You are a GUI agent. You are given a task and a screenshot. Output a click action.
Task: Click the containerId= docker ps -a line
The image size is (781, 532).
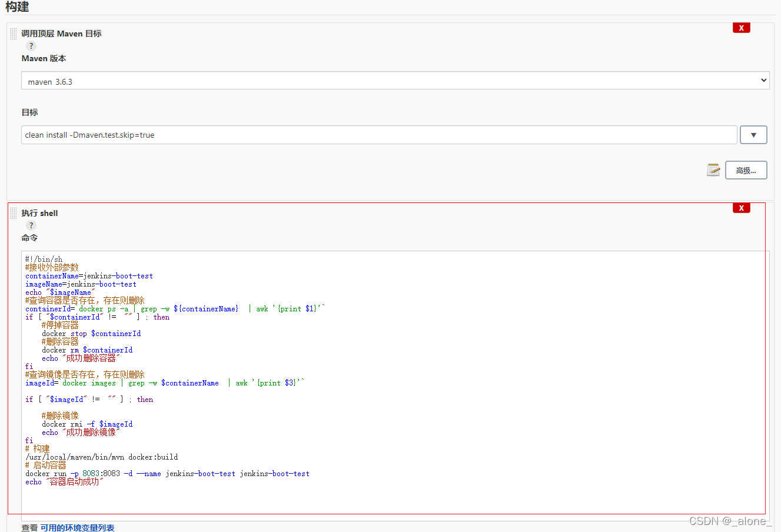click(175, 308)
